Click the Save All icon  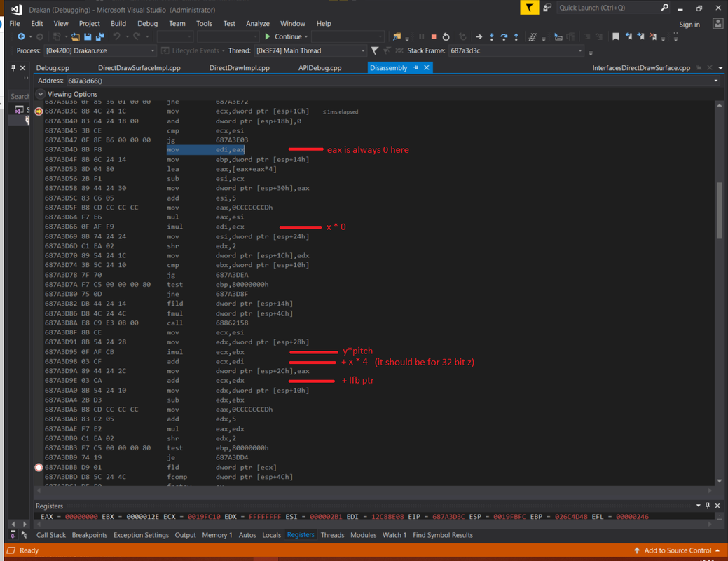tap(99, 36)
